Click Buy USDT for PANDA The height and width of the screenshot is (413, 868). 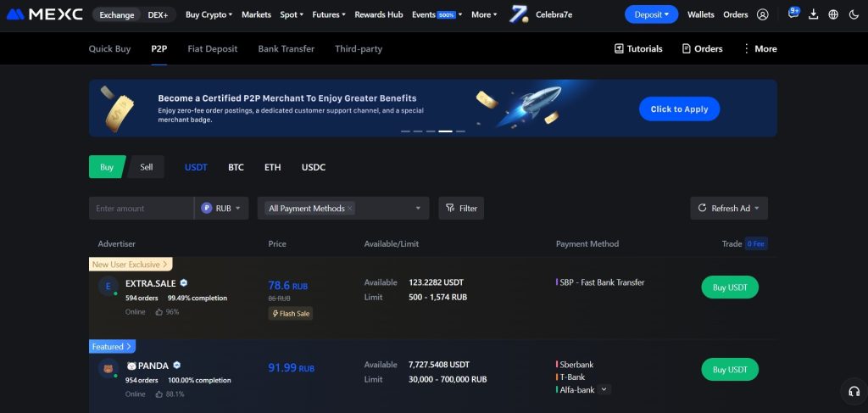[730, 369]
